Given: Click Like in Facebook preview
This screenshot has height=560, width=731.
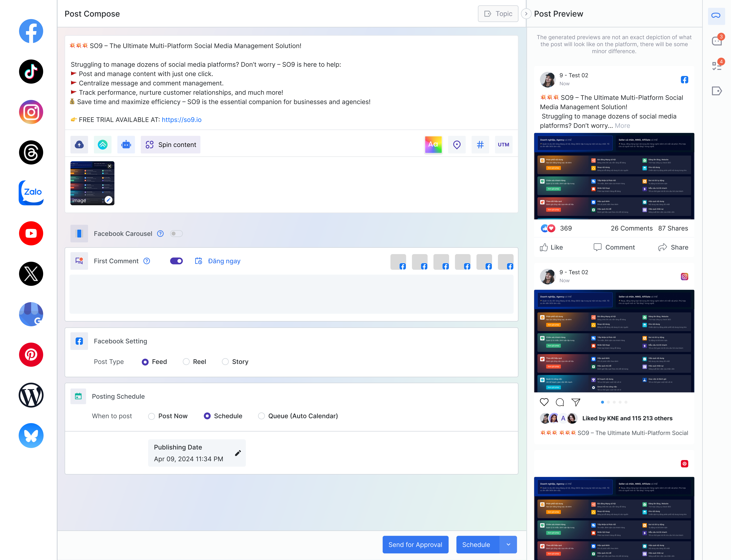Looking at the screenshot, I should pos(551,247).
